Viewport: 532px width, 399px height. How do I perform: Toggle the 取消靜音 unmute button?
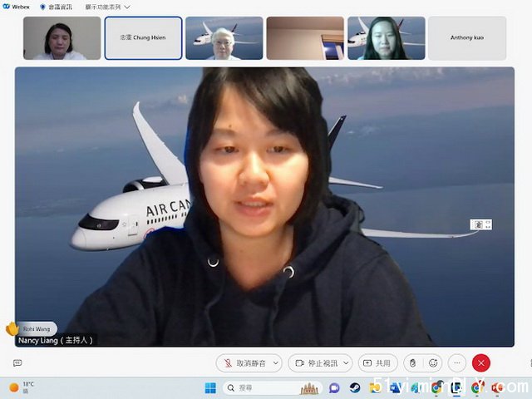click(244, 363)
